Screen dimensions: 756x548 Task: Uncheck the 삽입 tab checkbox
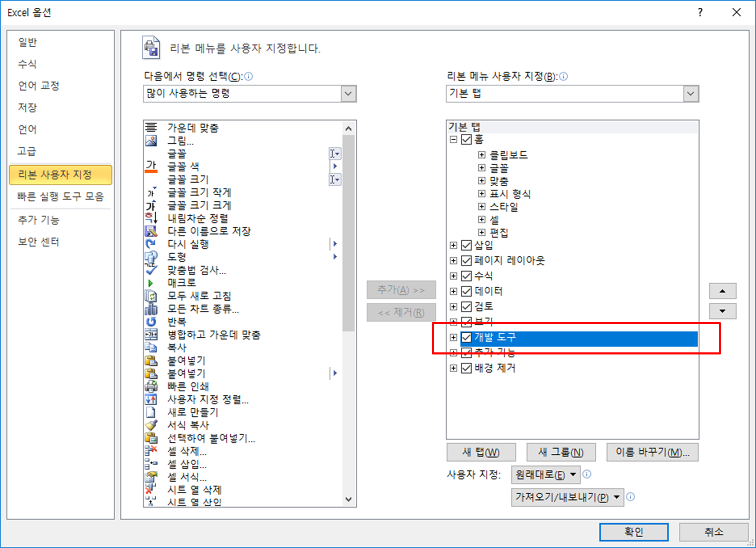point(466,245)
